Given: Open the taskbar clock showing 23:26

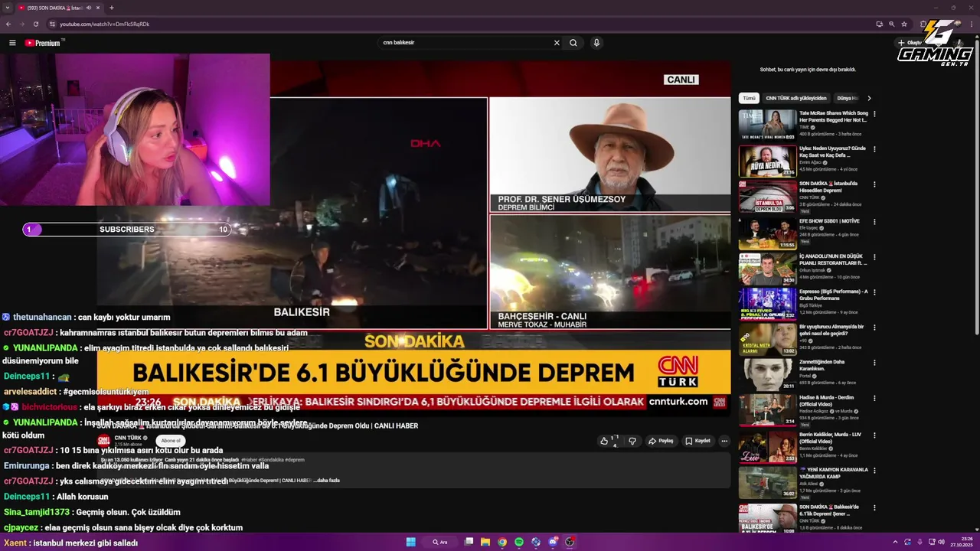Looking at the screenshot, I should point(962,542).
